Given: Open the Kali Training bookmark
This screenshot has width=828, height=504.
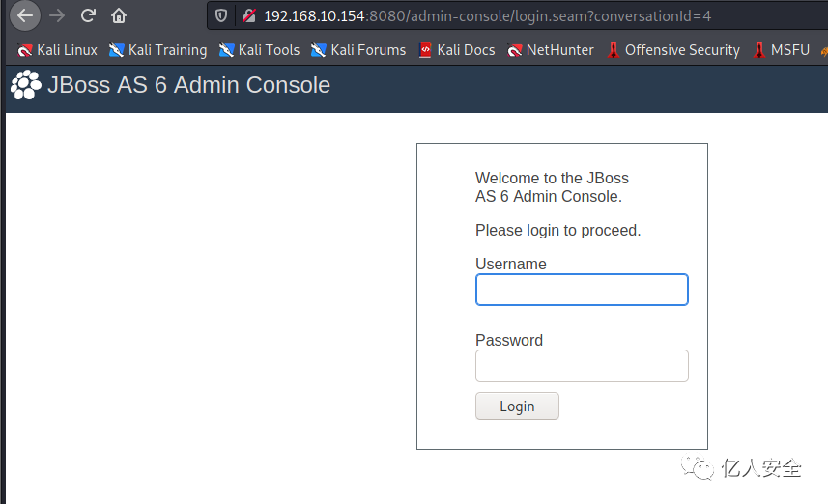Looking at the screenshot, I should [x=158, y=50].
